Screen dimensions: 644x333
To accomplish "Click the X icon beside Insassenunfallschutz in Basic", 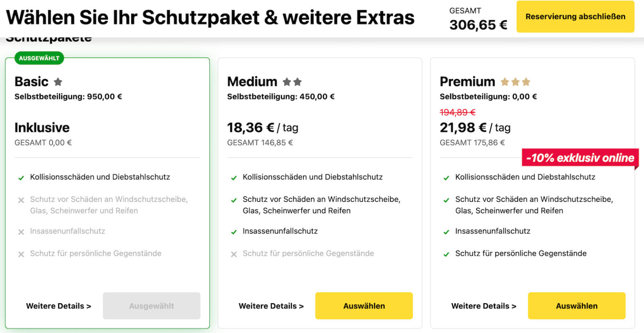I will click(21, 232).
